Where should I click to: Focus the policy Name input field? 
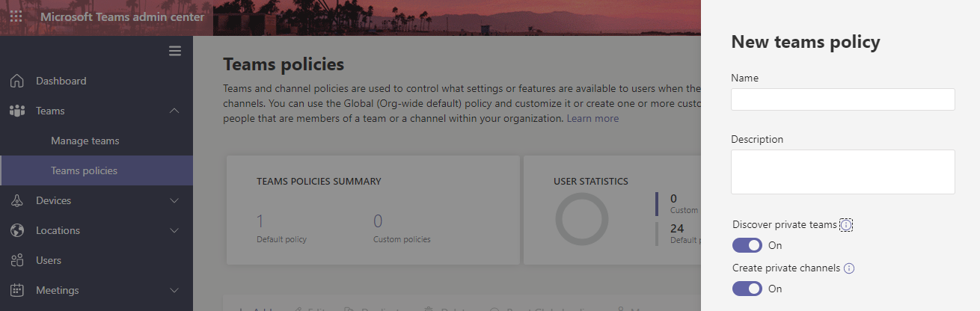point(843,99)
